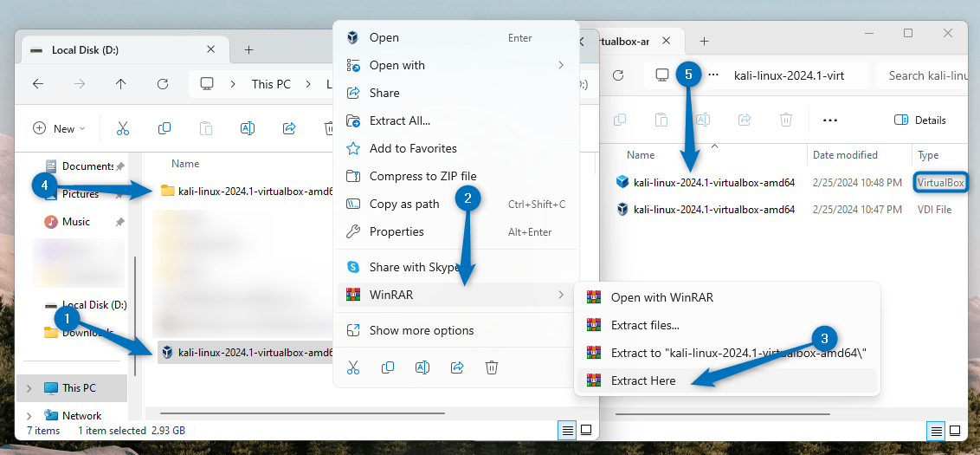Open a new tab in kali-linux window
The image size is (980, 455).
coord(705,41)
